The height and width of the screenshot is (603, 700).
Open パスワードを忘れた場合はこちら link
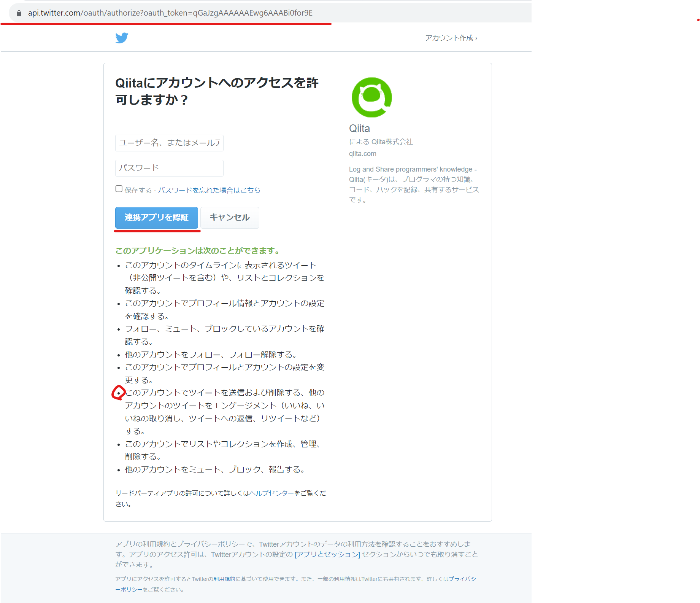tap(209, 190)
